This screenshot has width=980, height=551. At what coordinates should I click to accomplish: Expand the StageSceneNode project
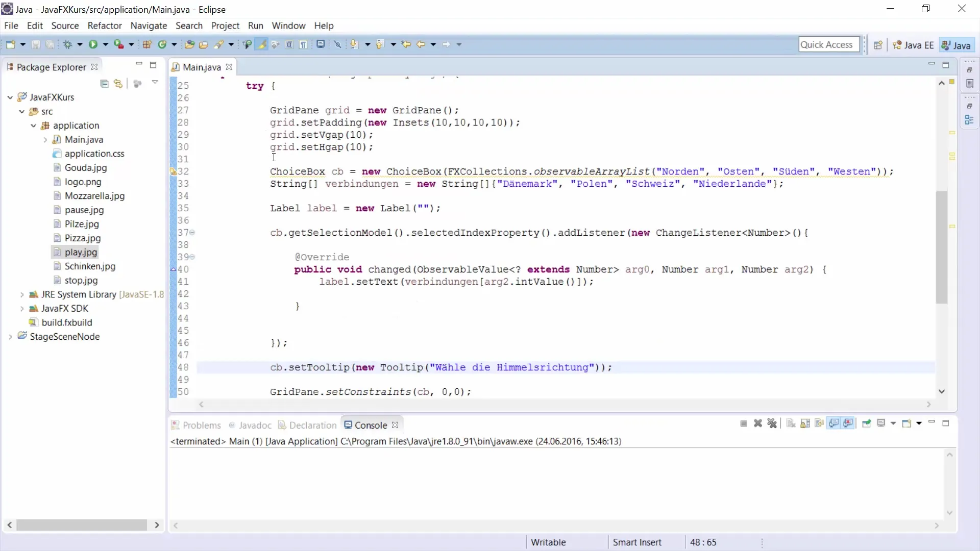[10, 337]
